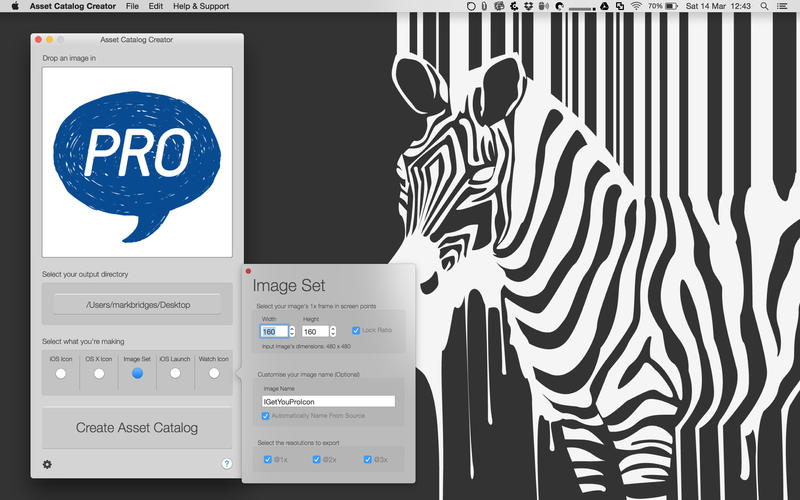The image size is (800, 500).
Task: Choose output directory /Users/markbridges/Desktop
Action: [138, 305]
